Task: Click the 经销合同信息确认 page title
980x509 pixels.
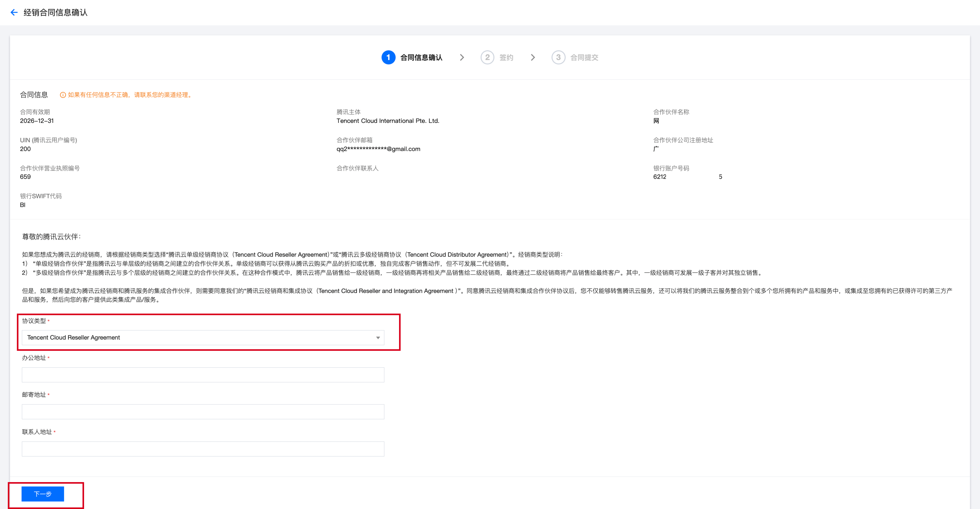Action: 55,13
